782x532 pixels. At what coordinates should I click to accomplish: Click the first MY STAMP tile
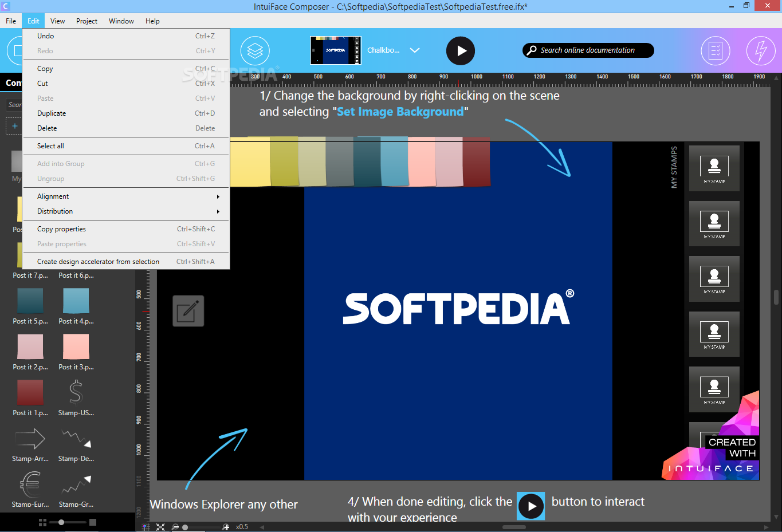[x=714, y=168]
